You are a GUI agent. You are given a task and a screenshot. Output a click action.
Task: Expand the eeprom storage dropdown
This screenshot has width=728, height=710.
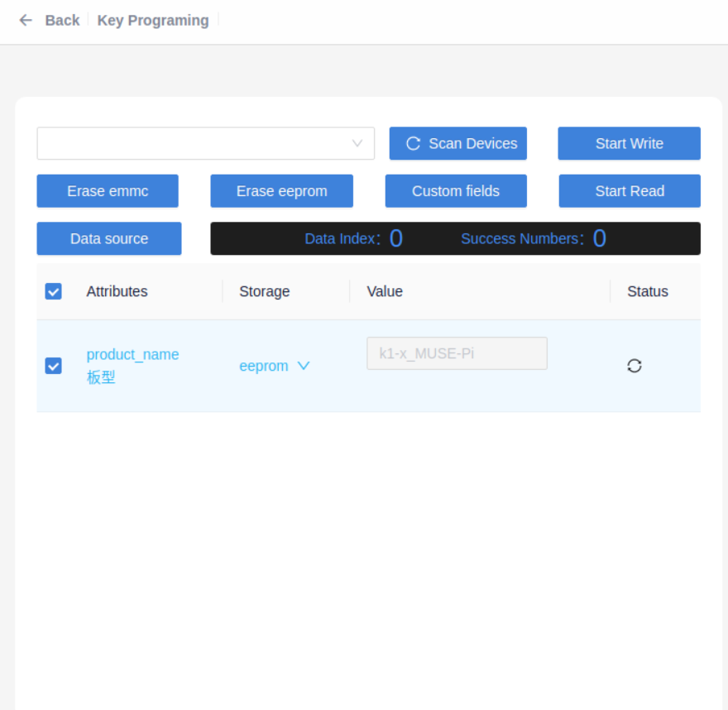click(x=275, y=366)
